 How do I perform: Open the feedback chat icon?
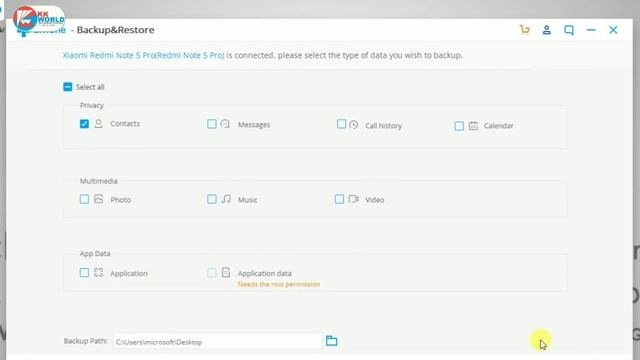pos(569,30)
